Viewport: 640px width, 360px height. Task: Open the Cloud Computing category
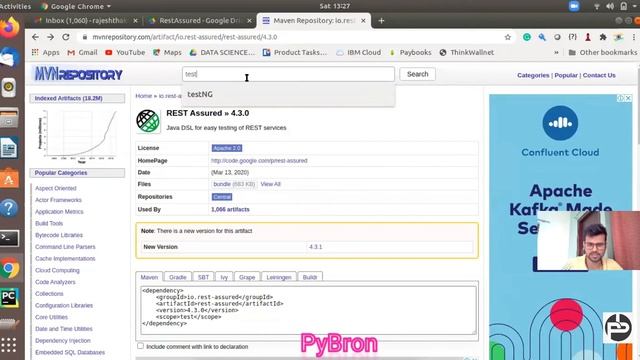click(x=57, y=270)
